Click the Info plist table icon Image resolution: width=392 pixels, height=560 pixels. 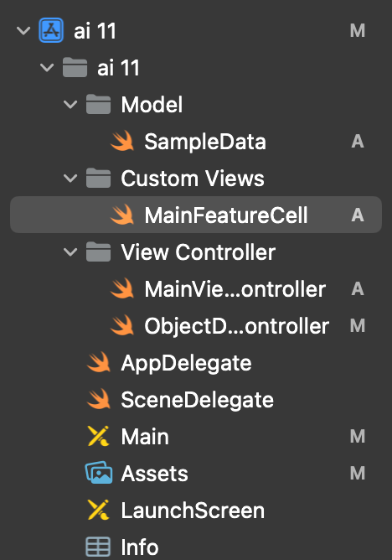[x=98, y=547]
